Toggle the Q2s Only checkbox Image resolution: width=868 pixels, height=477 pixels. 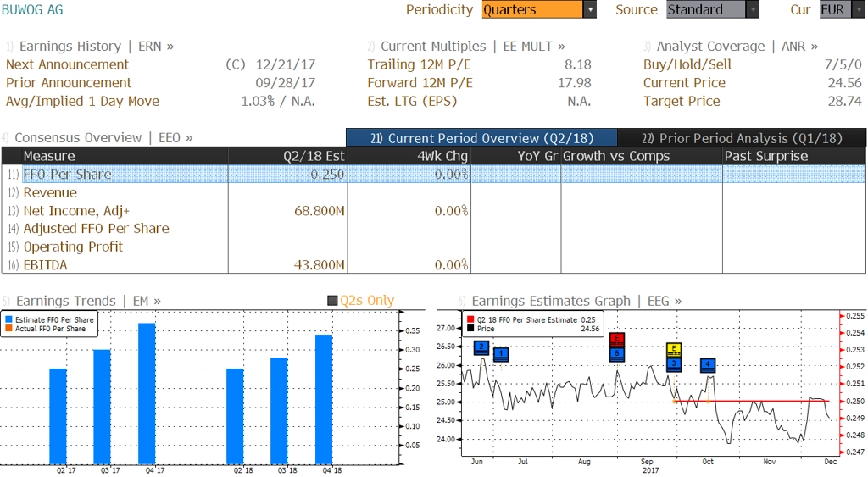(332, 301)
